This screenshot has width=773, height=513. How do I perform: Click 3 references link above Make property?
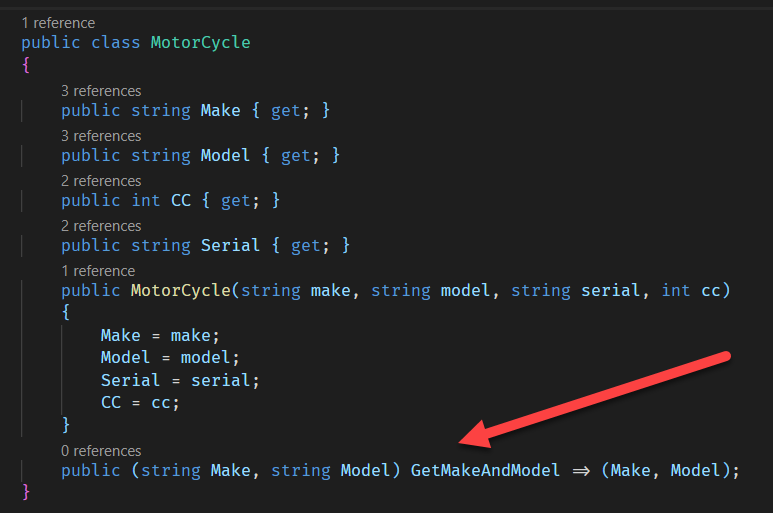point(100,91)
